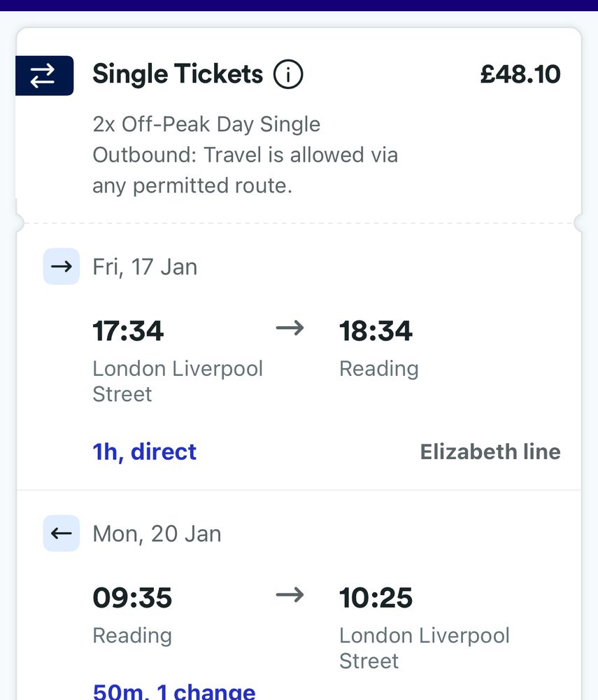Click the arrow between 09:35 and 10:25
Viewport: 598px width, 700px height.
tap(290, 596)
